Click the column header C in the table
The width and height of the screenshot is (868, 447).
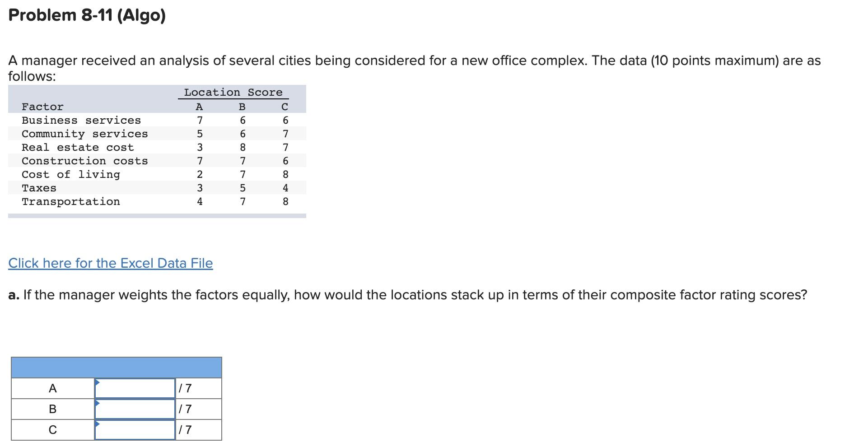pos(284,107)
